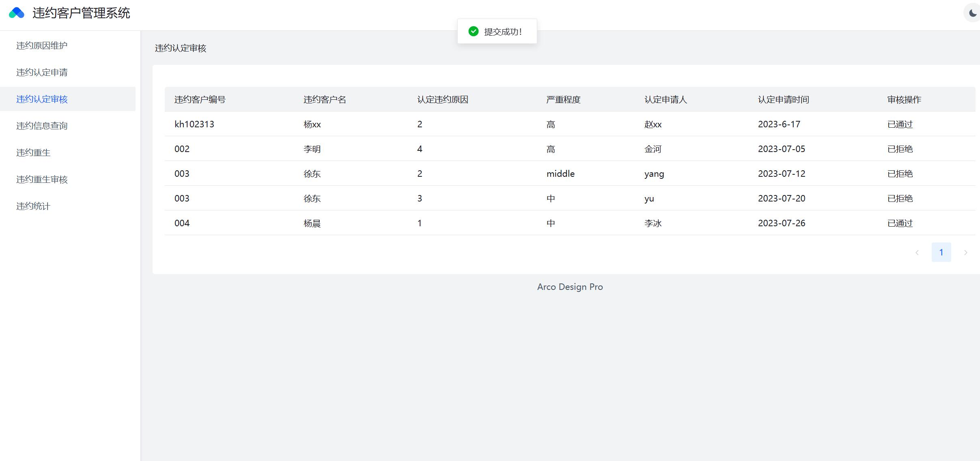This screenshot has height=461, width=980.
Task: Click the Arco logo icon
Action: [x=17, y=13]
